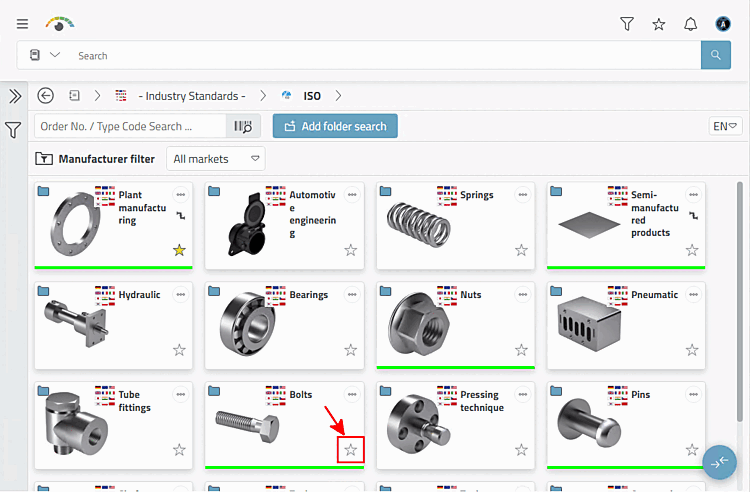Favorite the Pneumatic folder

[692, 350]
